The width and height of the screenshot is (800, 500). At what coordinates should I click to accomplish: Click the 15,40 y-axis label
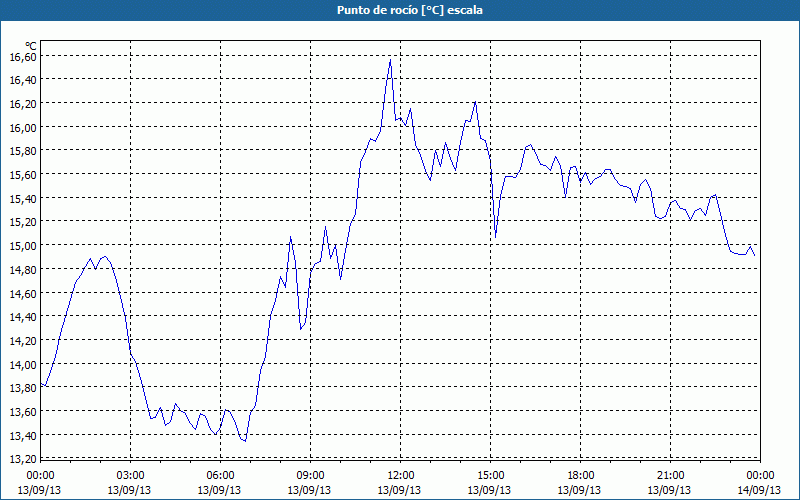23,198
